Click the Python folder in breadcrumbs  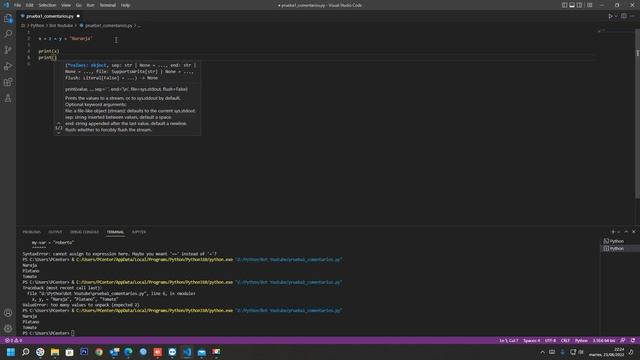point(37,25)
